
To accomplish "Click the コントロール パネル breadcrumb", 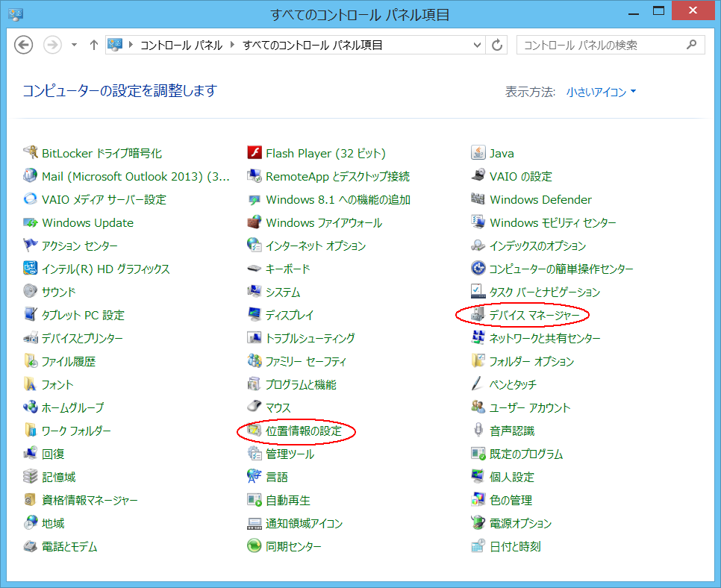I will pos(181,45).
